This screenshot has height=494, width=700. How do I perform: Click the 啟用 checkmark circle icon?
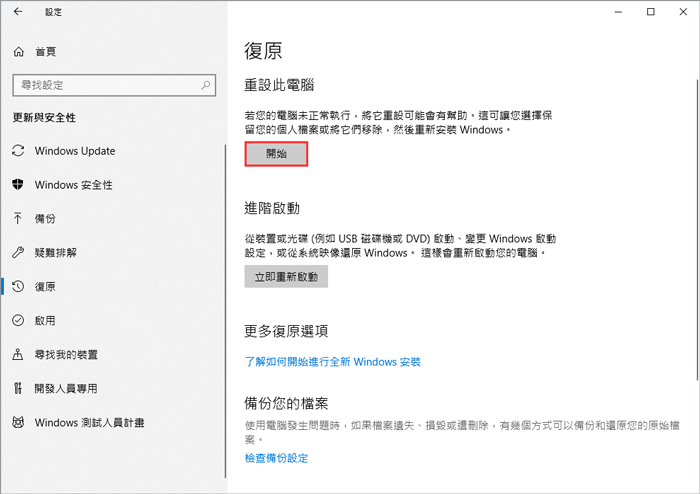18,321
